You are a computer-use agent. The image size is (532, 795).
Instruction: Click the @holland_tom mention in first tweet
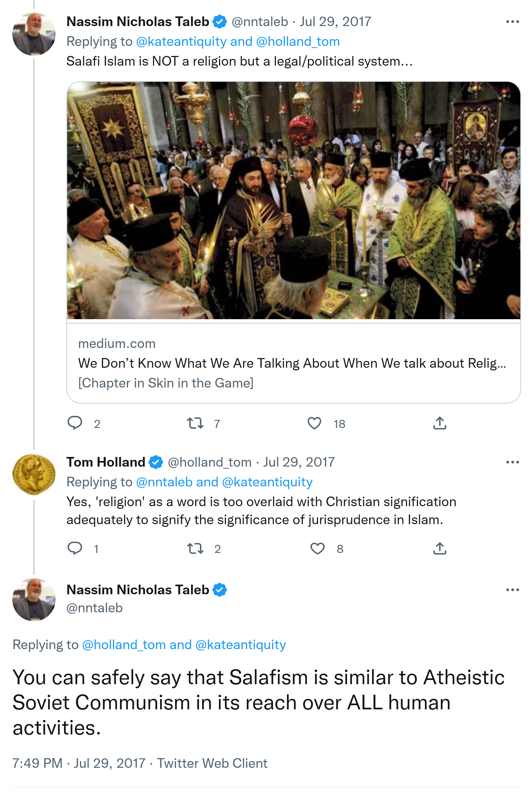click(298, 41)
